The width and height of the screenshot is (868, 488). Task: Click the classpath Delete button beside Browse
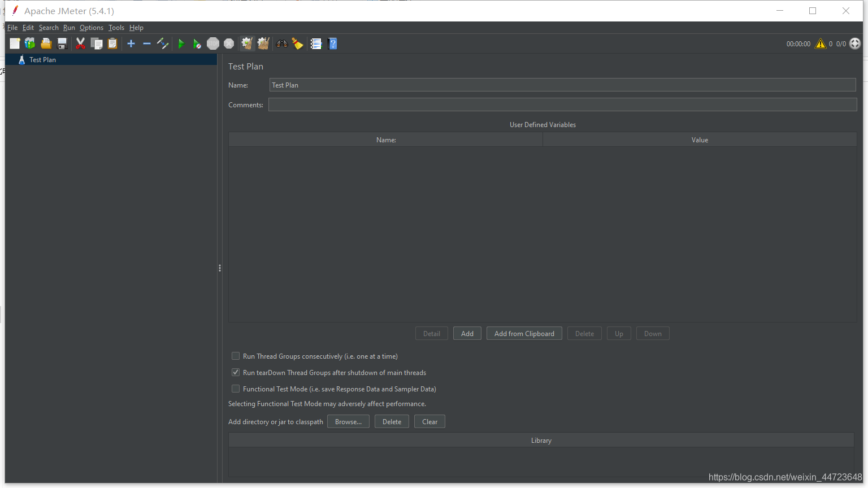tap(392, 421)
